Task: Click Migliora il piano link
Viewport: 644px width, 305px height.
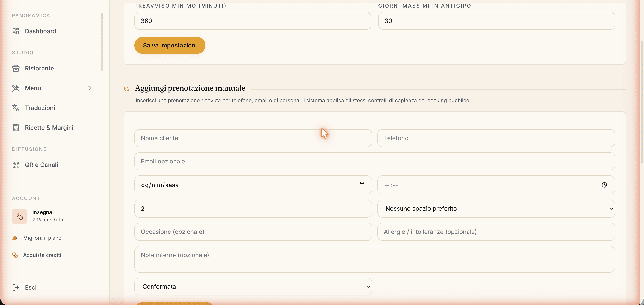Action: point(42,238)
